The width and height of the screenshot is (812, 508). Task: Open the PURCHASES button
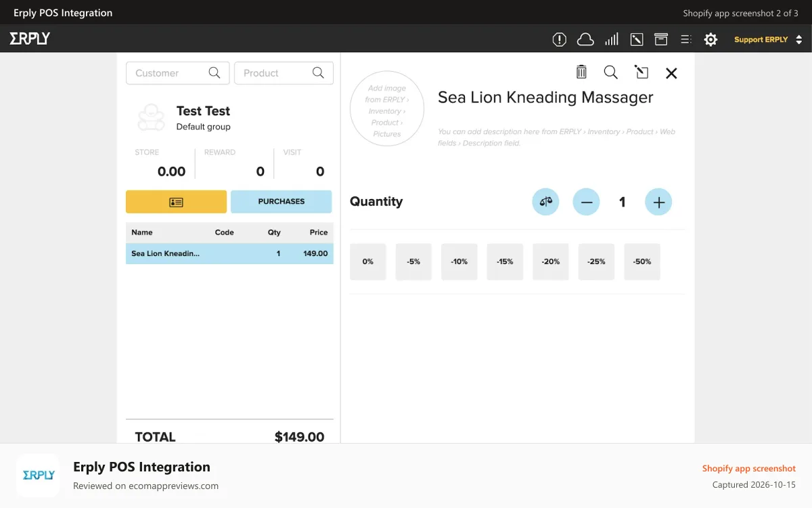click(281, 202)
